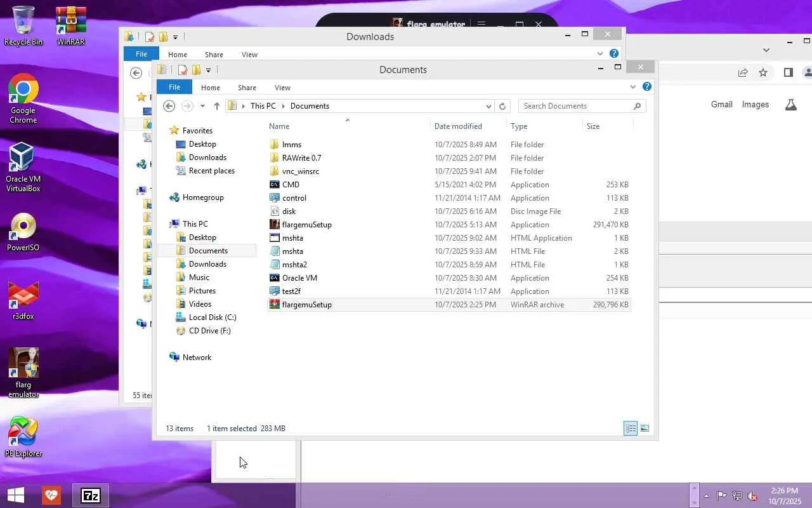Open the Recycle Bin desktop icon

coord(23,26)
